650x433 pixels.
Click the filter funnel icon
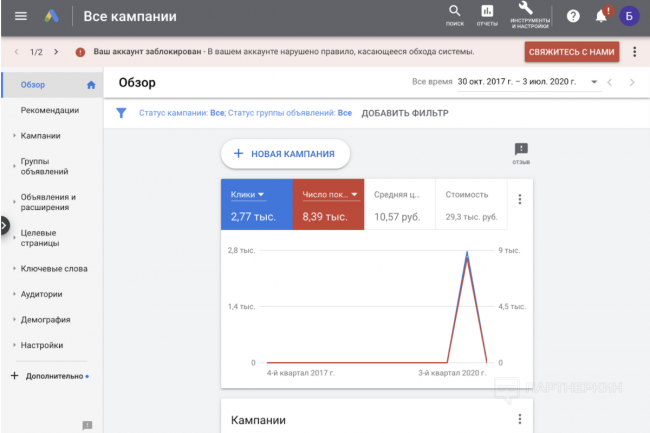122,113
